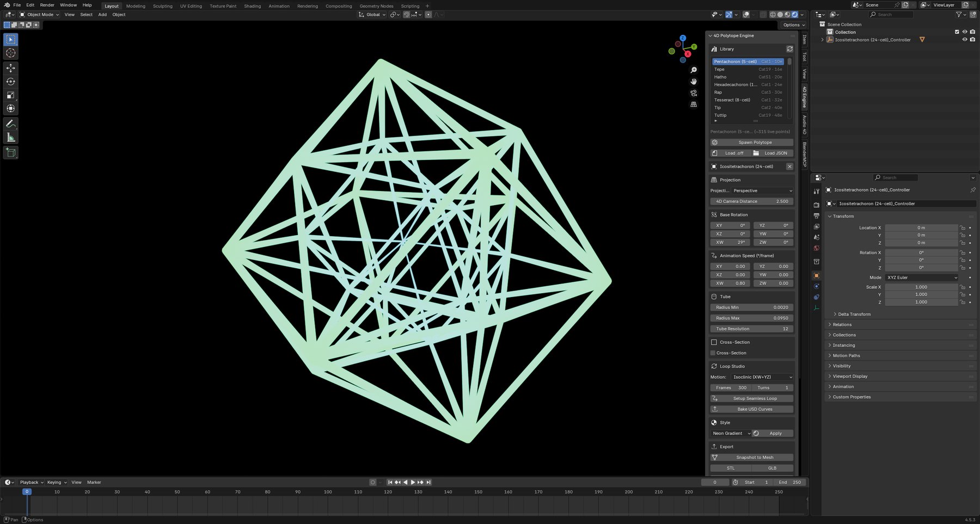Activate the Rotate tool
The width and height of the screenshot is (980, 524).
pos(11,82)
